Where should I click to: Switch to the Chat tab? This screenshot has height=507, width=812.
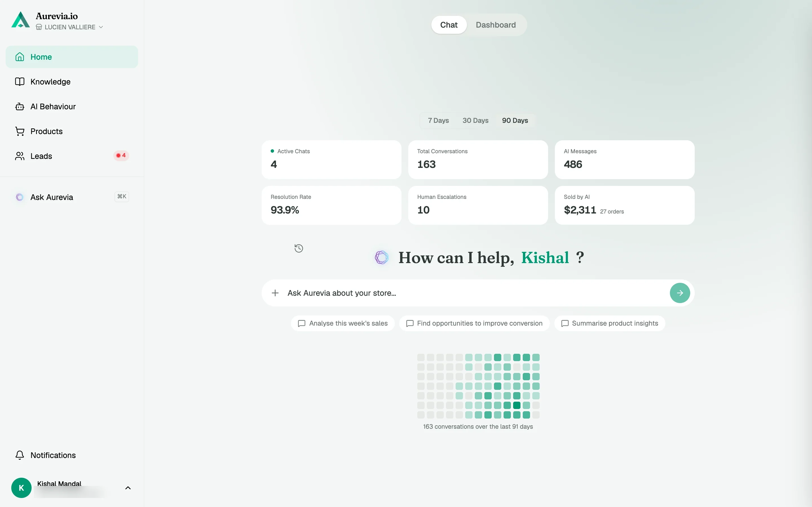[x=449, y=25]
